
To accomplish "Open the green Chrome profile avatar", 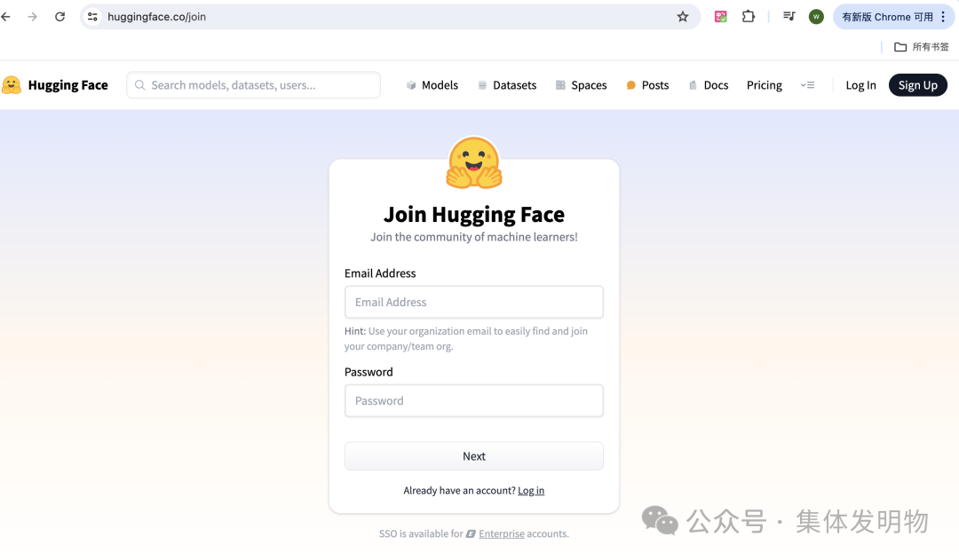I will [816, 17].
